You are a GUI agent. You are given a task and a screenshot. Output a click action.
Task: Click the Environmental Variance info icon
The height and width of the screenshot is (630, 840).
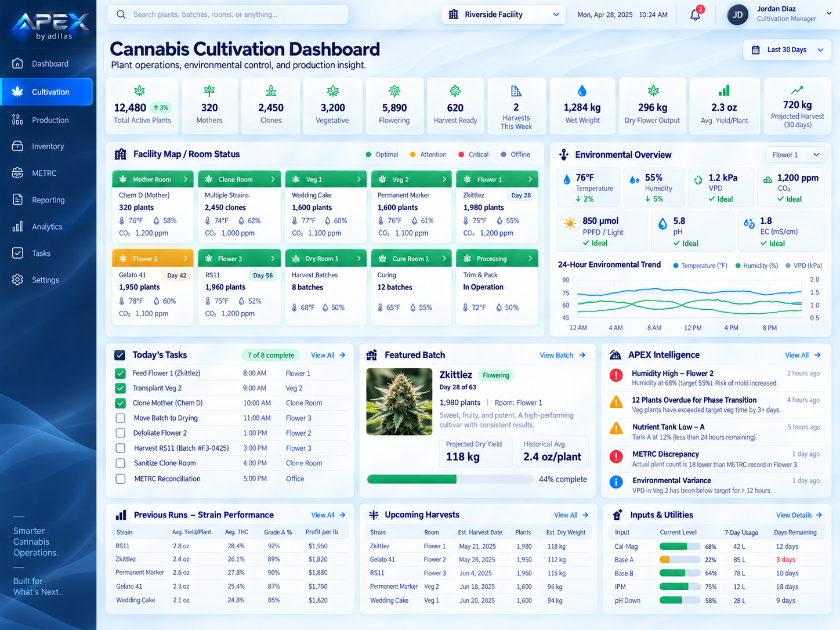click(x=616, y=481)
